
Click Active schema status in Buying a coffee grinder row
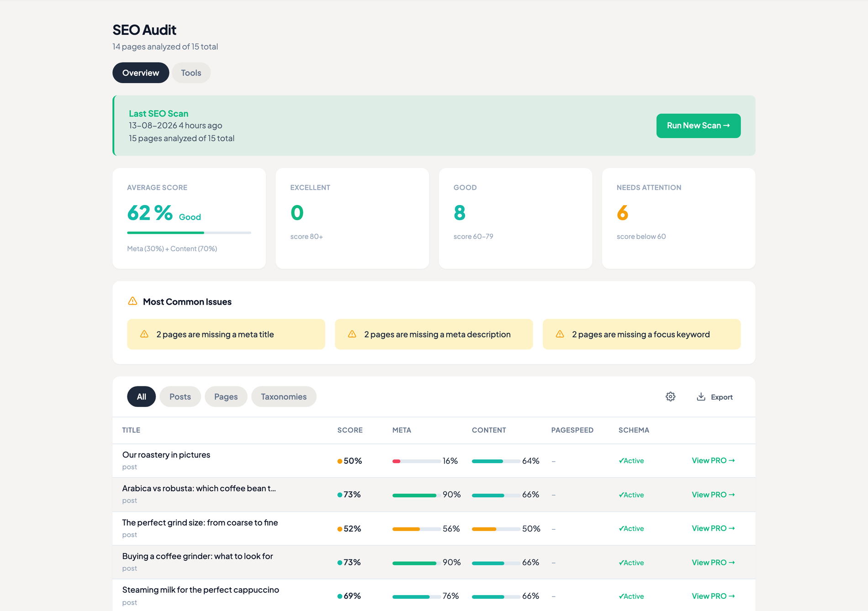coord(631,563)
